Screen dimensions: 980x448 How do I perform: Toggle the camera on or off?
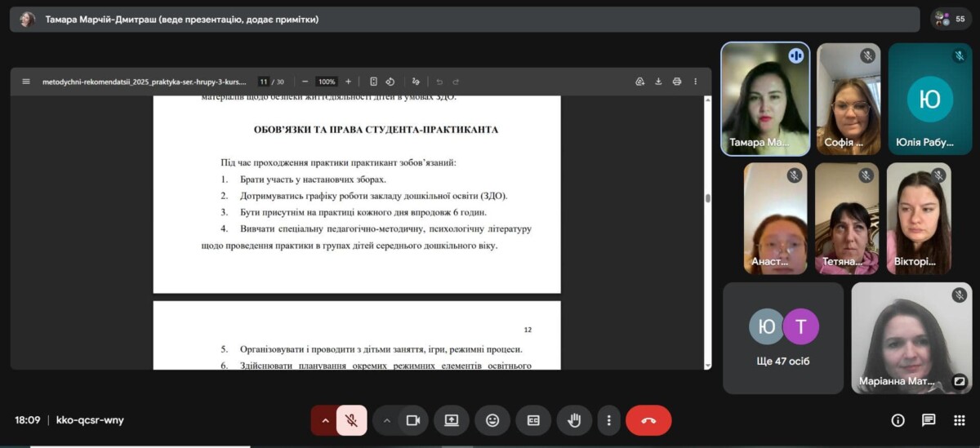[413, 420]
